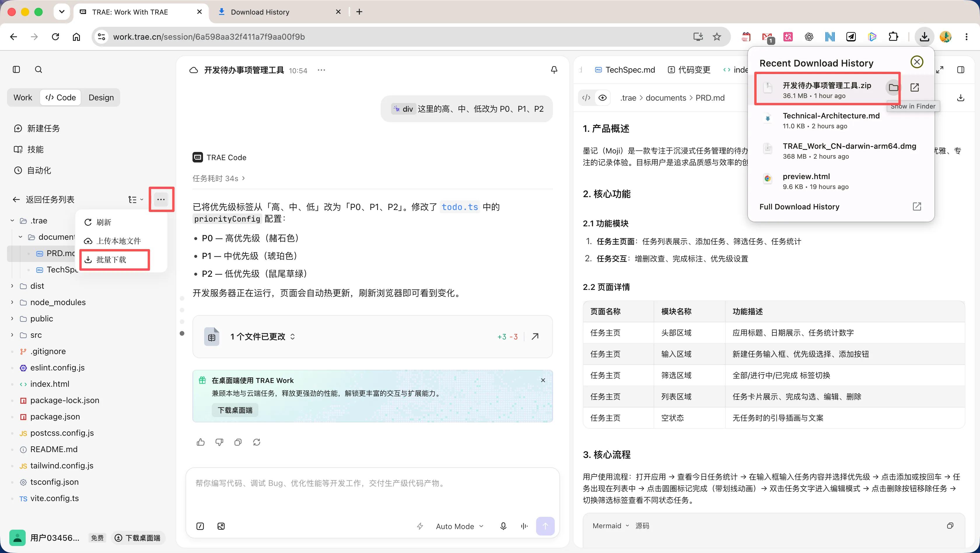
Task: Open the Skills section
Action: coord(29,149)
